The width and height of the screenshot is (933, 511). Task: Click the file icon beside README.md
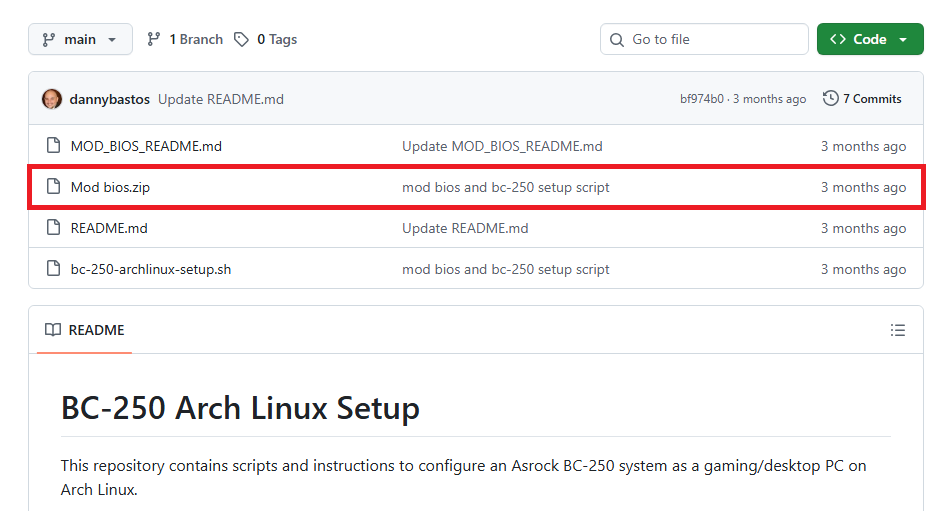tap(53, 228)
